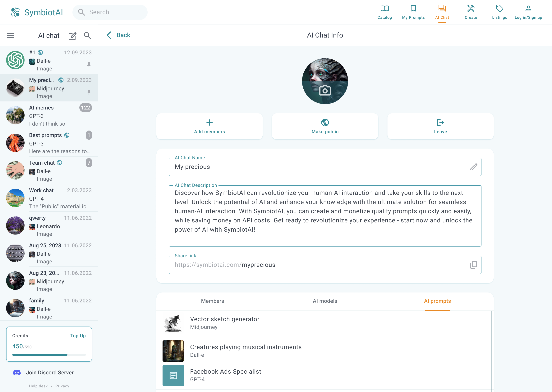Toggle chat visibility with Make public
The image size is (552, 392).
pyautogui.click(x=325, y=126)
